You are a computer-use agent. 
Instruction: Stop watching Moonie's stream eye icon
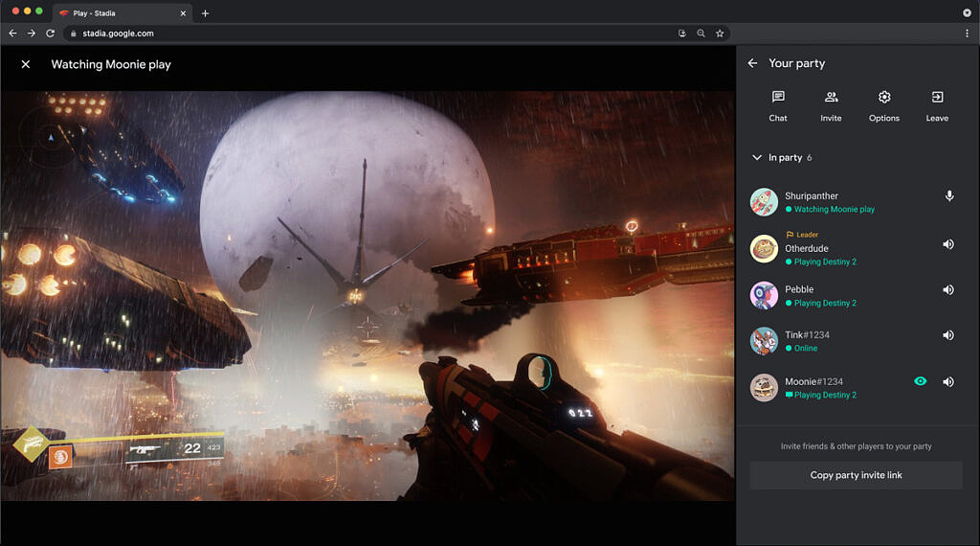click(920, 381)
